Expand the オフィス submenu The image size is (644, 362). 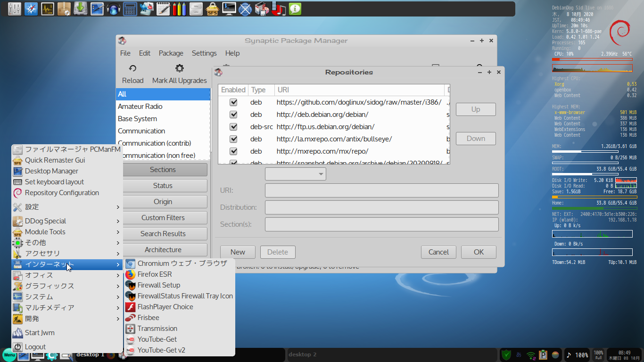67,275
